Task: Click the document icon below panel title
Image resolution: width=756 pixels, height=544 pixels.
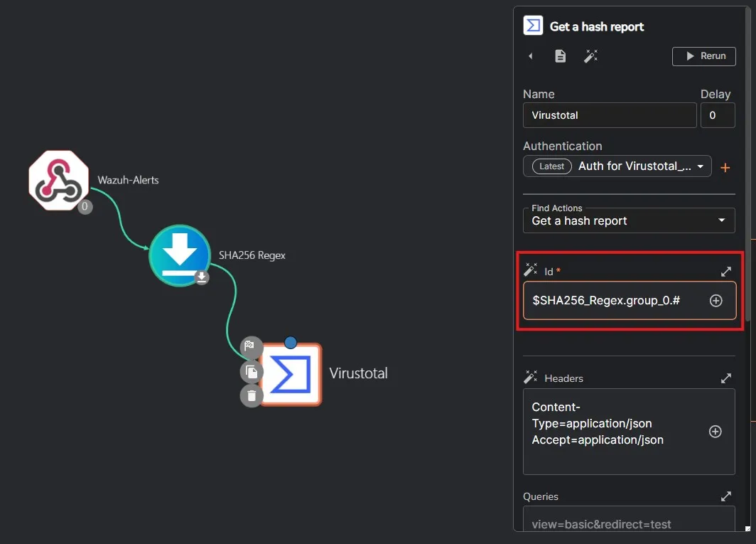Action: tap(561, 56)
